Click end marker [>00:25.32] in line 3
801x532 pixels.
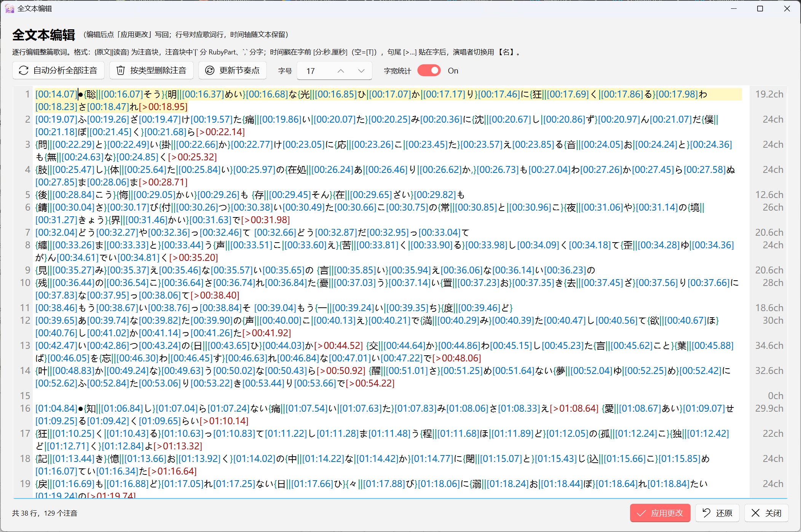[192, 157]
